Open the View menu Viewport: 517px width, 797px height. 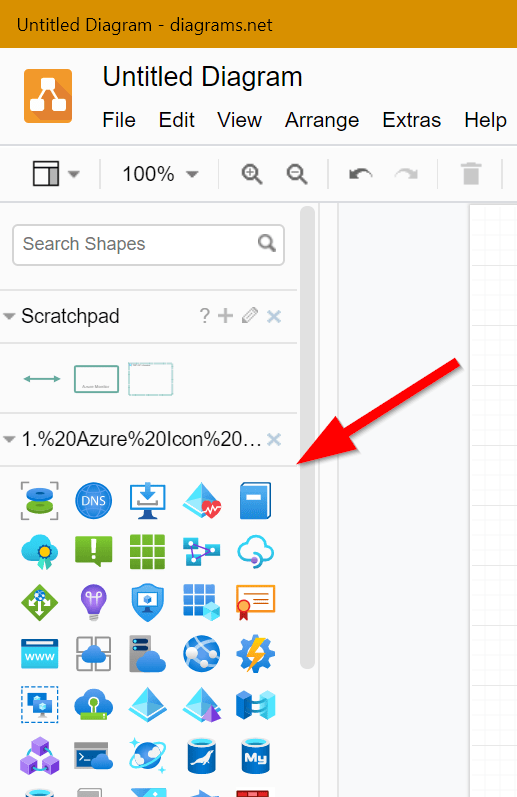(239, 120)
